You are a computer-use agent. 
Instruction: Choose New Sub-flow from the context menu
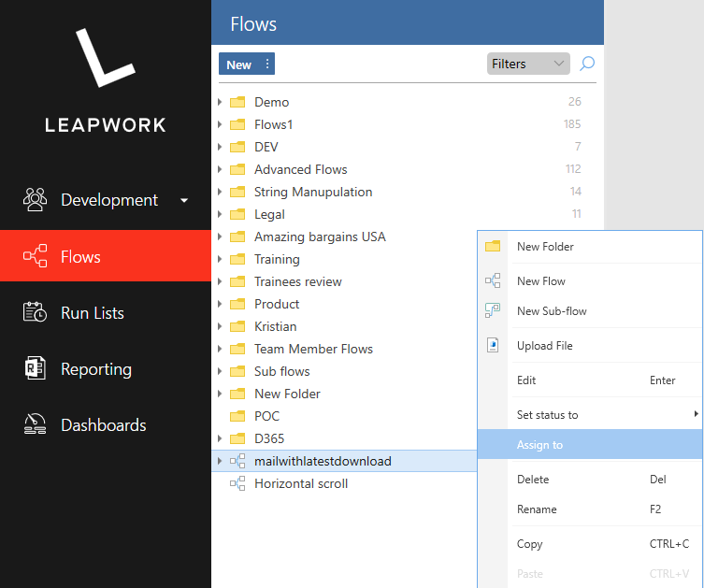[x=590, y=311]
